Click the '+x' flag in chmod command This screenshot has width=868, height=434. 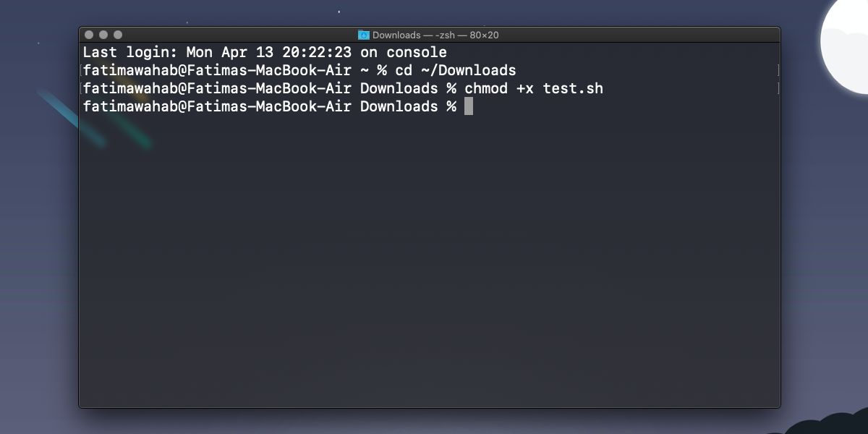pyautogui.click(x=525, y=88)
